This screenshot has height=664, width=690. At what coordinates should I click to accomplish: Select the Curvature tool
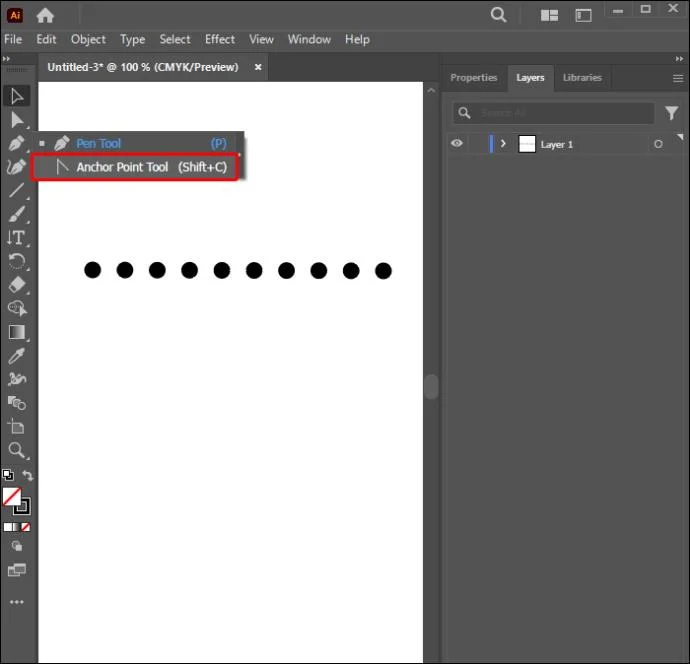click(x=17, y=167)
